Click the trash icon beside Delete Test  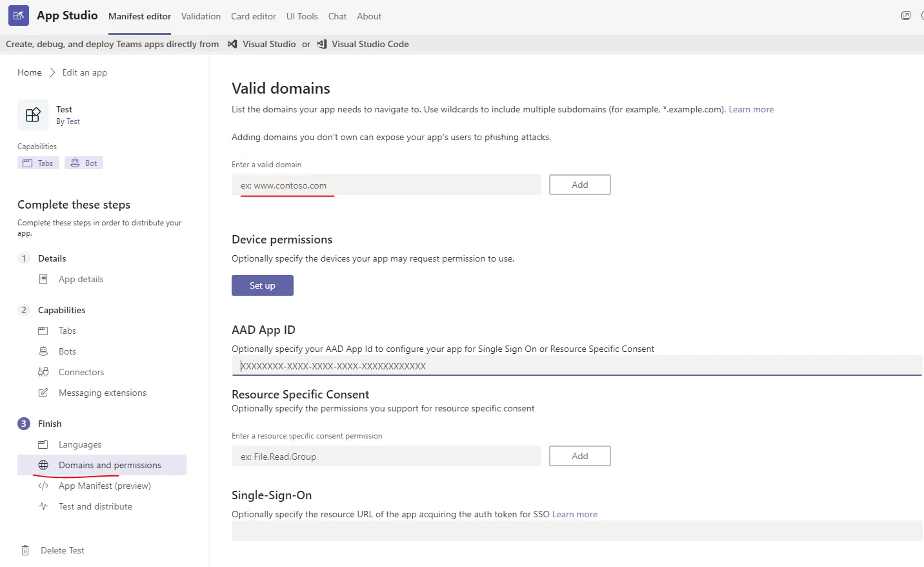(25, 550)
